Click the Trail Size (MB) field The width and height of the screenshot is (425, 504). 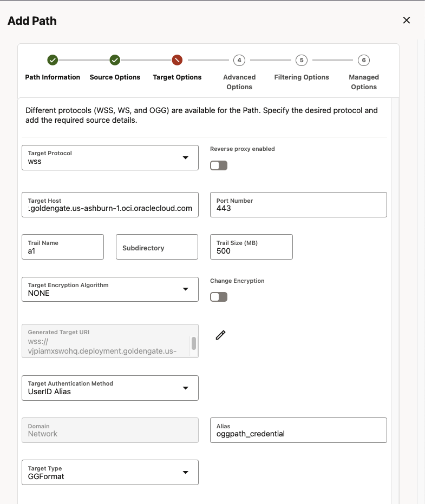(251, 247)
